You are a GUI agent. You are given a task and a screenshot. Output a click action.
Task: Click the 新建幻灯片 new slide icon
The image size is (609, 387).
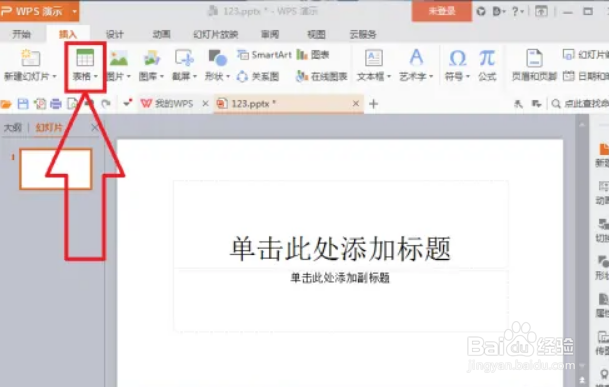coord(30,58)
